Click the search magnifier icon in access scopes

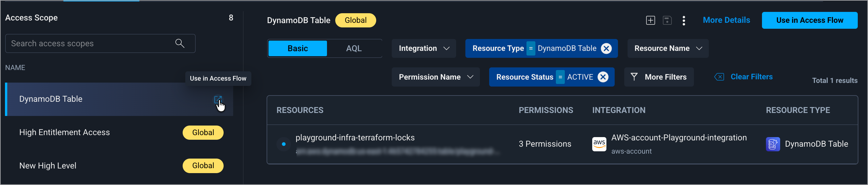click(x=180, y=43)
